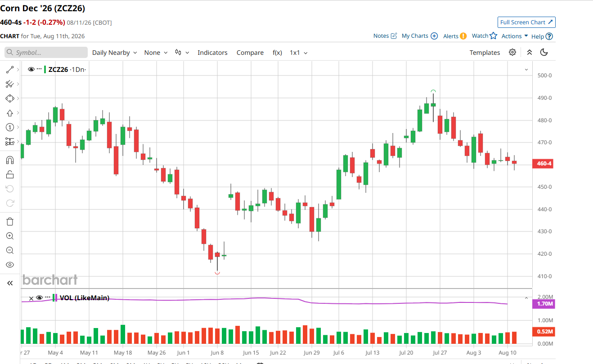Image resolution: width=593 pixels, height=364 pixels.
Task: Focus the Symbol search field
Action: pos(46,53)
